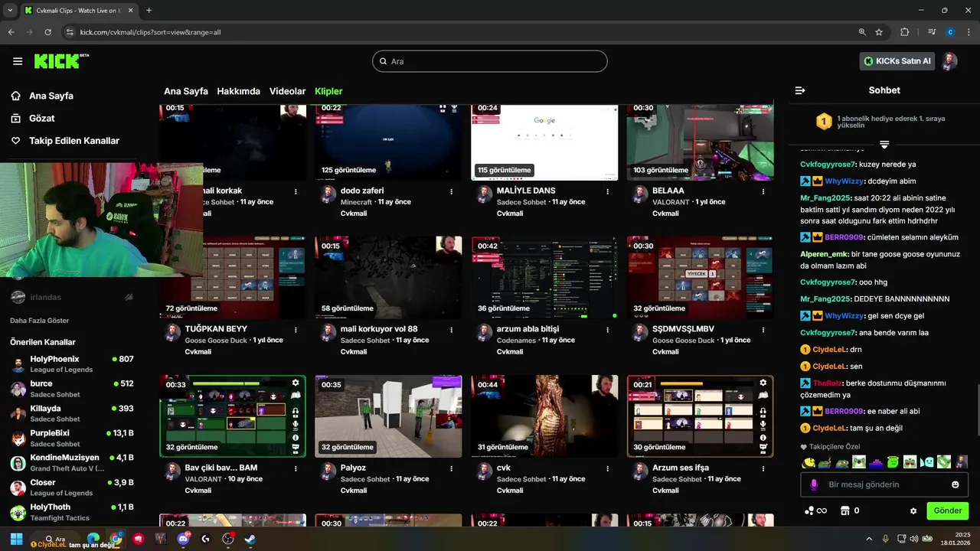This screenshot has height=551, width=980.
Task: Open HolyPhoenix recommended channel
Action: click(x=71, y=364)
